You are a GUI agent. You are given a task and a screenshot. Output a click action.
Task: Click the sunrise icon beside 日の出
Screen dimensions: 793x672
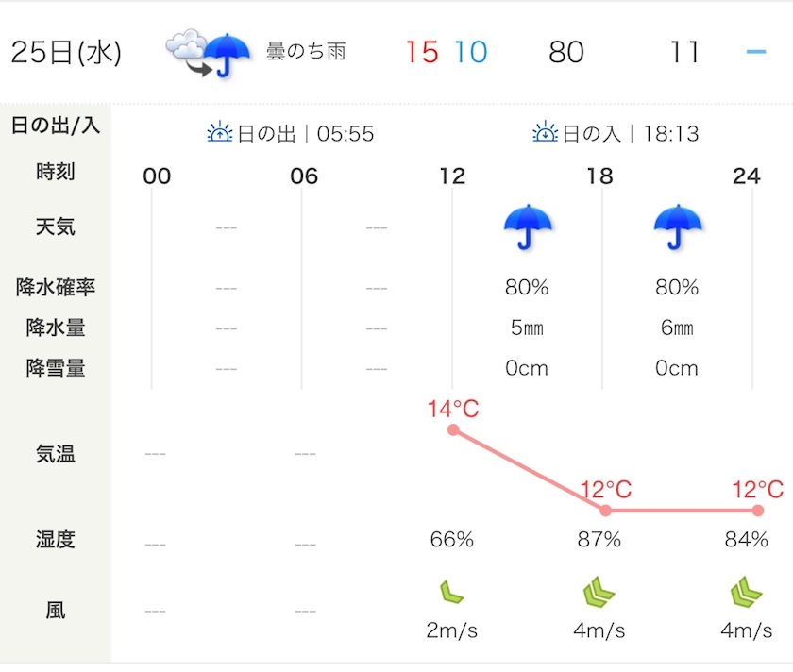pyautogui.click(x=219, y=133)
